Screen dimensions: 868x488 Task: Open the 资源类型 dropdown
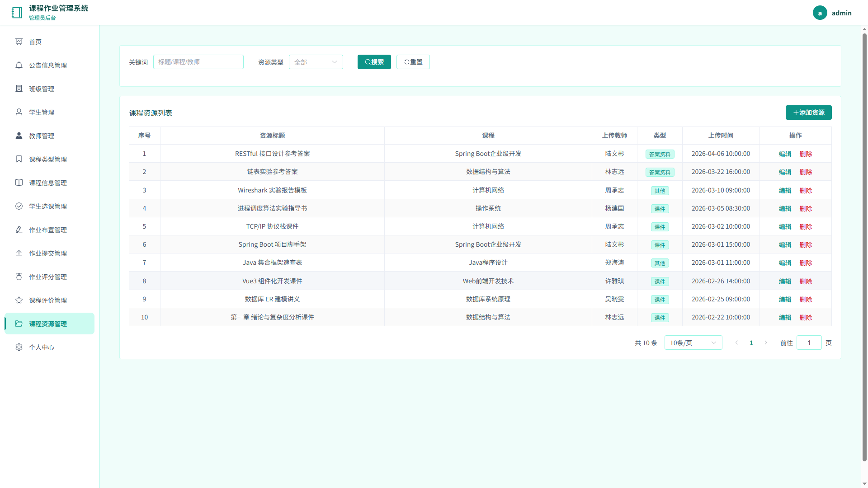316,62
